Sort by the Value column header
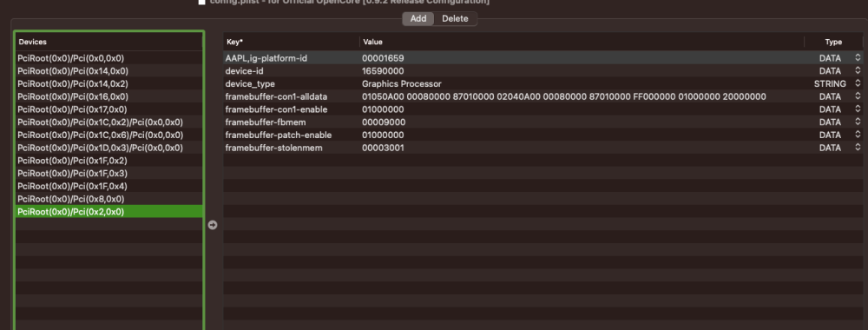The width and height of the screenshot is (868, 330). [582, 42]
